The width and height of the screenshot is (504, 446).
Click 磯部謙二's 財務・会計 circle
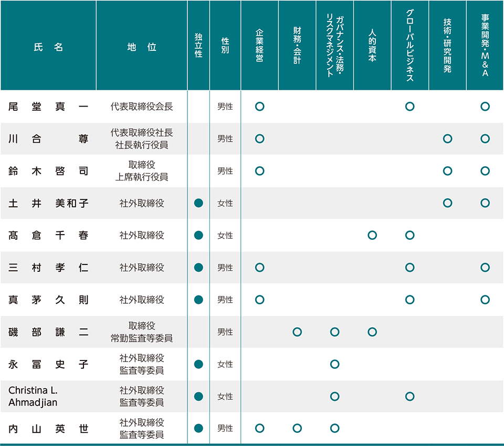(297, 332)
